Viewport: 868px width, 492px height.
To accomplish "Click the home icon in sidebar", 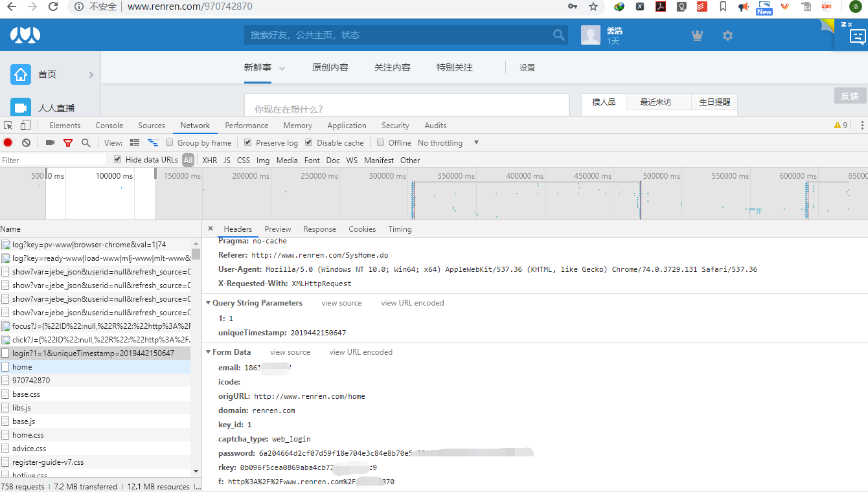I will click(21, 74).
